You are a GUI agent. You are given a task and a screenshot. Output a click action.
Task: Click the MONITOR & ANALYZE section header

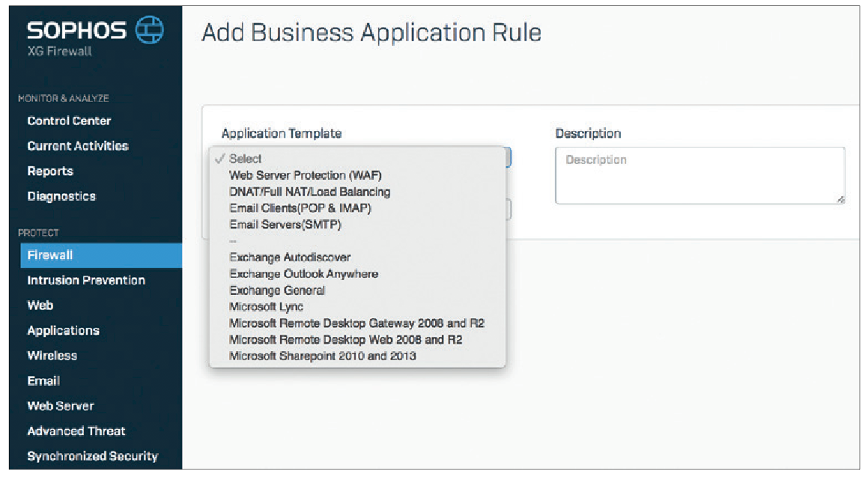coord(63,99)
